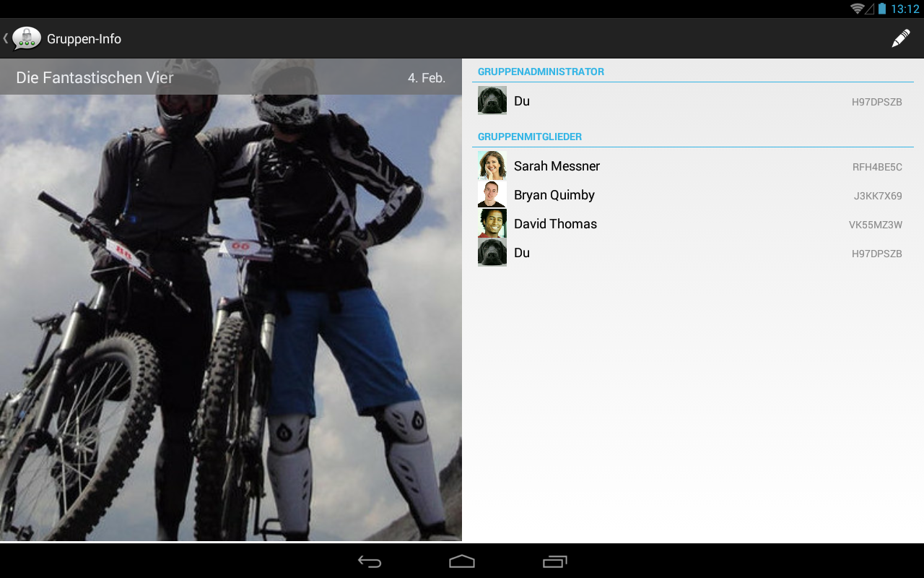The image size is (924, 578).
Task: Tap the Threema app logo icon
Action: (27, 38)
